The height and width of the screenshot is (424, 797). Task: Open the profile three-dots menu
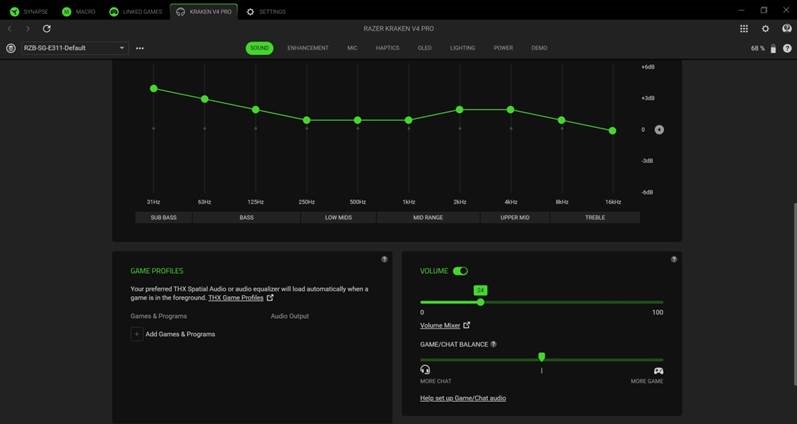140,48
